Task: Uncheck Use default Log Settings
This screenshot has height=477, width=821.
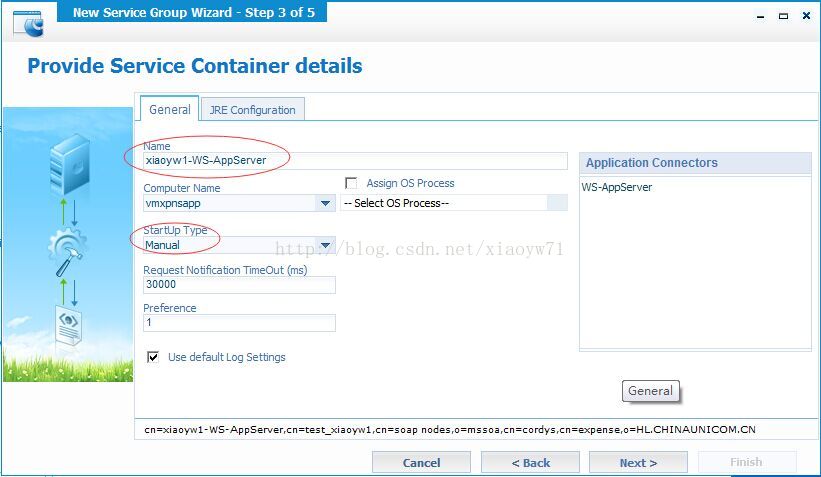Action: 153,357
